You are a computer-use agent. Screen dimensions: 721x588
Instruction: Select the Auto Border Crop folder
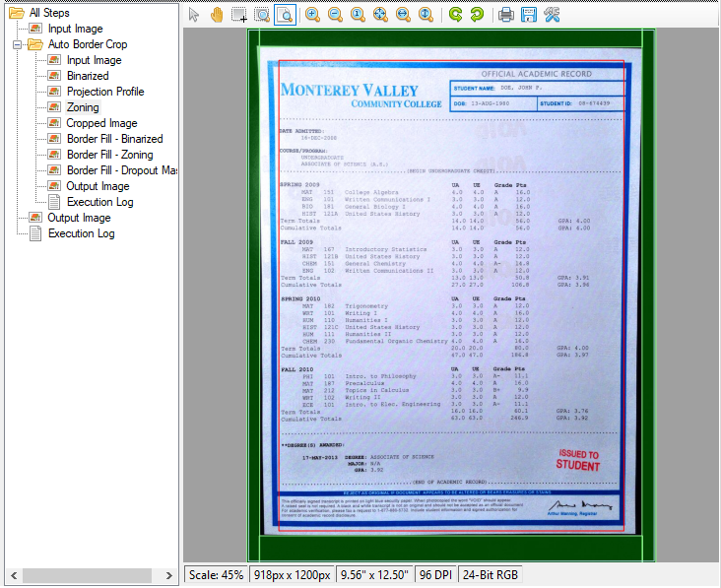[x=88, y=44]
